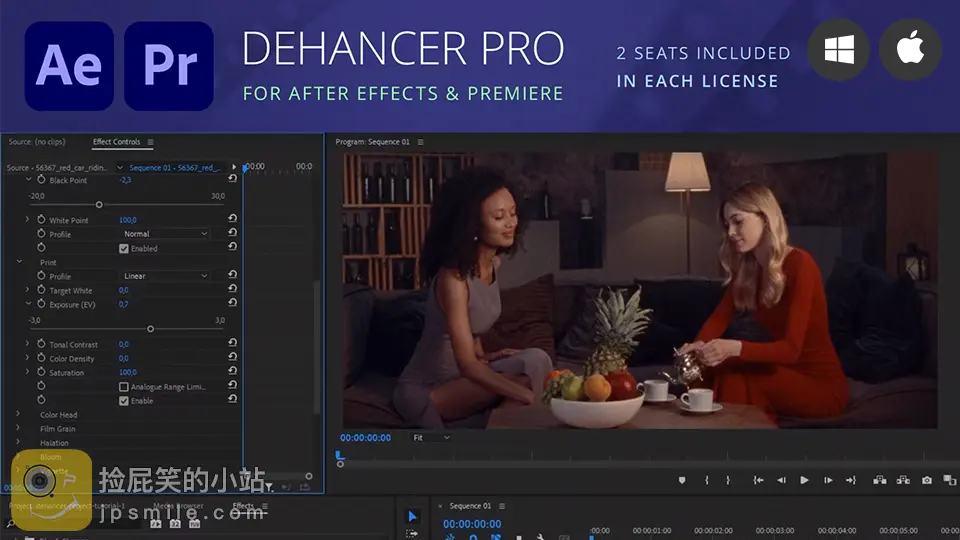Open the Effect Controls panel menu
Screen dimensions: 960x540
click(151, 142)
